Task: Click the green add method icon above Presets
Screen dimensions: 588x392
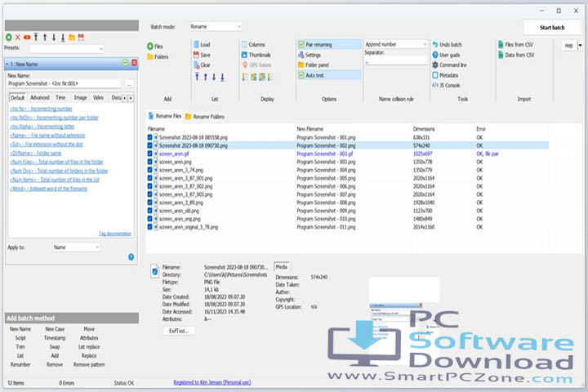Action: click(x=9, y=37)
